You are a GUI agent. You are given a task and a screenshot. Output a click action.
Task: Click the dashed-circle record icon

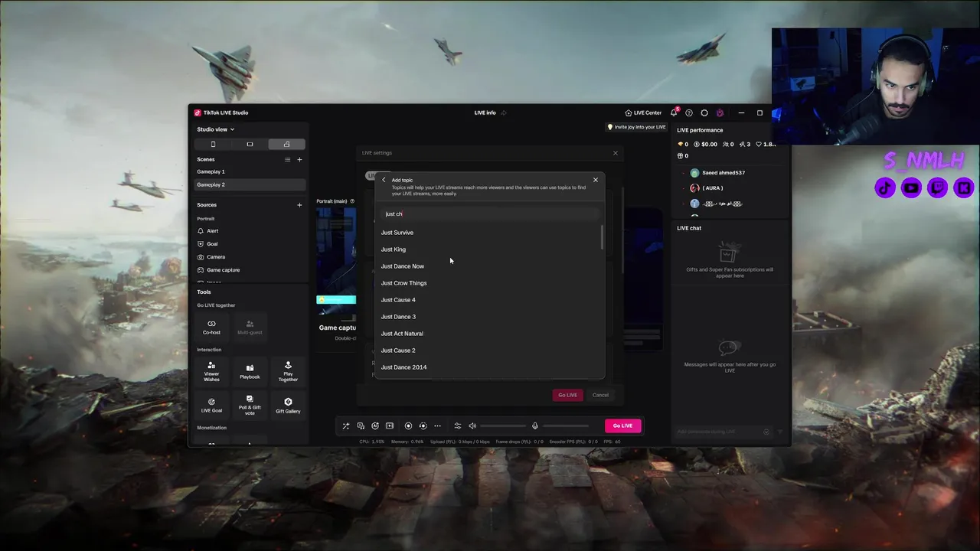(x=423, y=425)
